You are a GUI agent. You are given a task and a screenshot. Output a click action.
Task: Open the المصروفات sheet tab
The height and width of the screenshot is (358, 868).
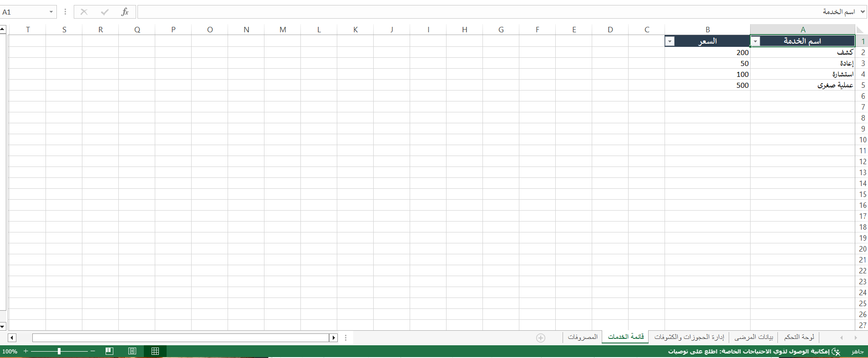tap(583, 337)
